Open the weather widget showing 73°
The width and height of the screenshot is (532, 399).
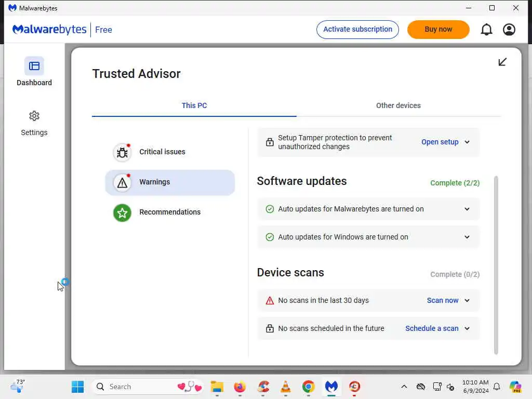pos(18,386)
